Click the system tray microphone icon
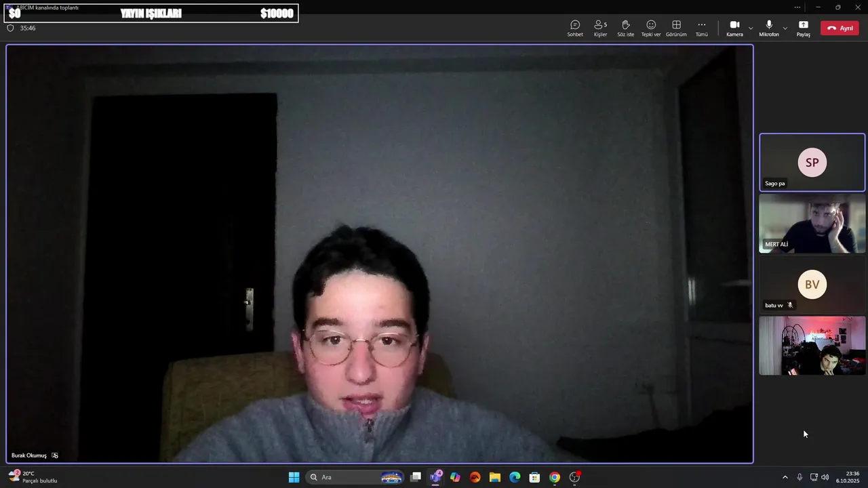 click(x=800, y=477)
